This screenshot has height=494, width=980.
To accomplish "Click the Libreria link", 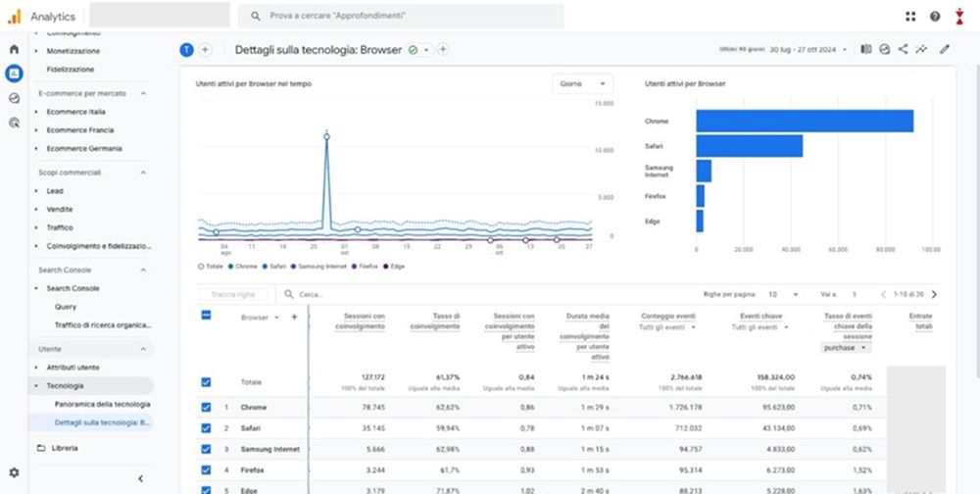I will [x=64, y=448].
